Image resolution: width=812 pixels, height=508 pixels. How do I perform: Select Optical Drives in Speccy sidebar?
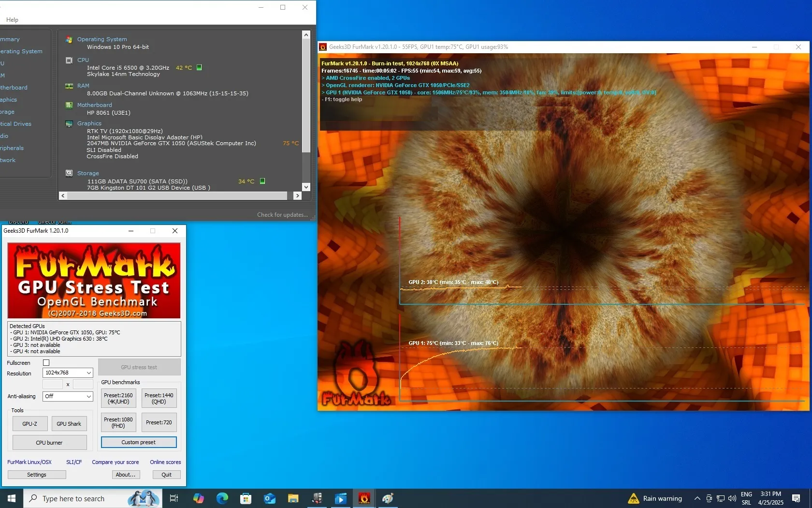15,124
